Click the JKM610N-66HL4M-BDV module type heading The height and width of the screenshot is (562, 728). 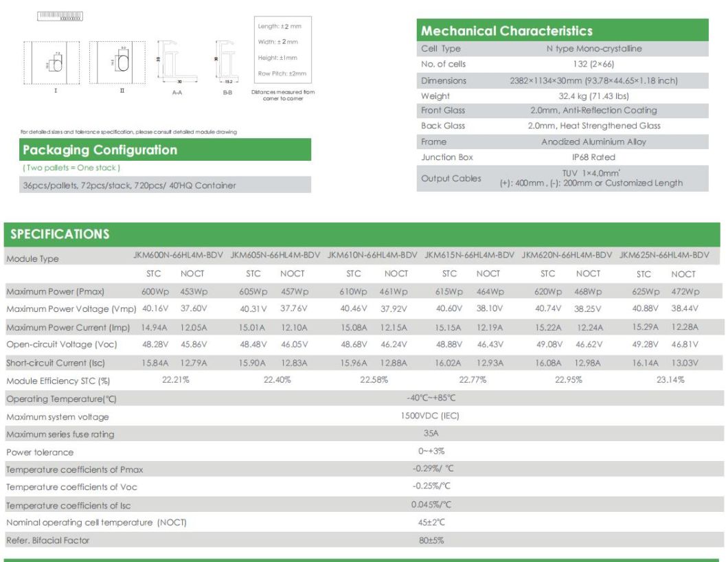pos(372,255)
